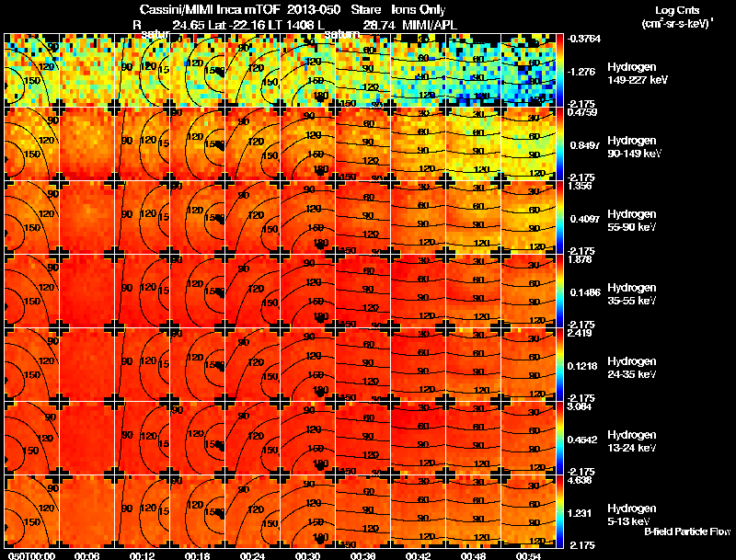Click the Hydrogen 24-35 keV row label
736x560 pixels.
tap(632, 368)
